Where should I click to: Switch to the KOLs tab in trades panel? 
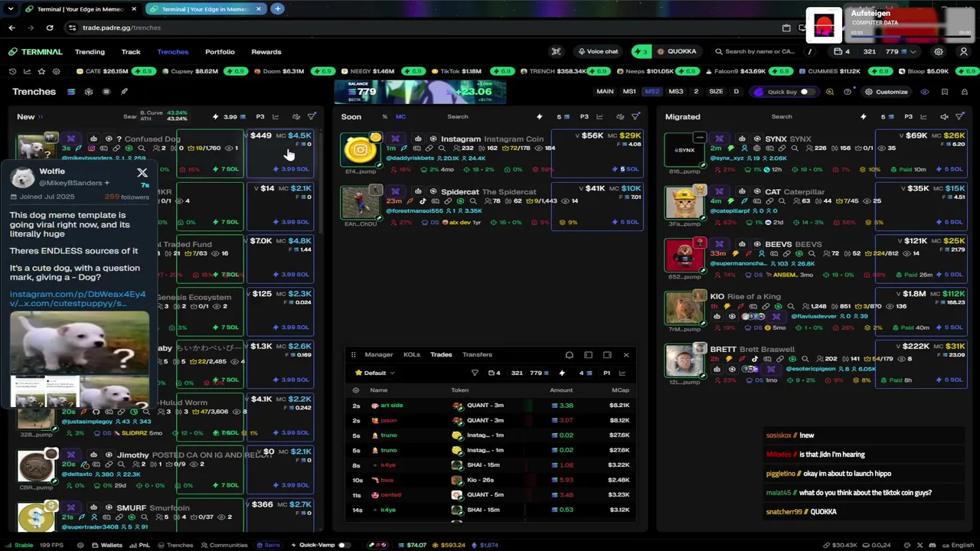tap(412, 355)
